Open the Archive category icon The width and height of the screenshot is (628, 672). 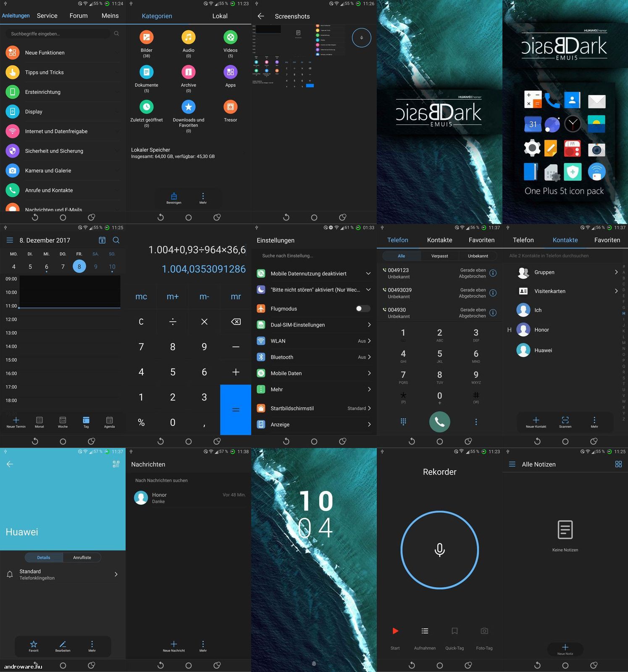pyautogui.click(x=188, y=72)
